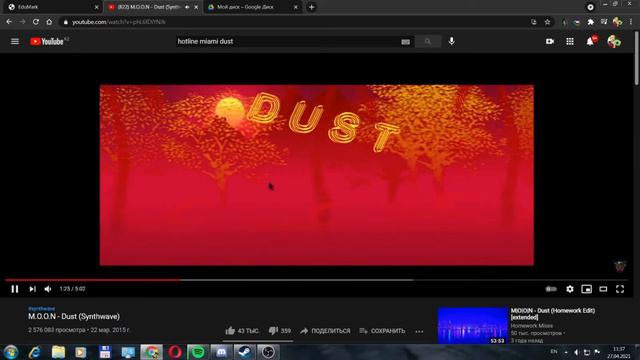
Task: Mute the M.O.O.N tab audio icon
Action: coord(187,7)
